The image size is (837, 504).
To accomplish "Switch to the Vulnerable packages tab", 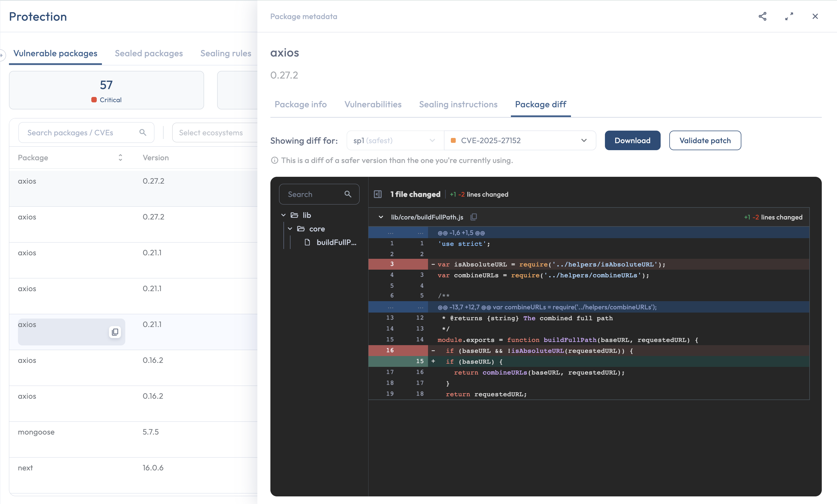I will pyautogui.click(x=55, y=53).
